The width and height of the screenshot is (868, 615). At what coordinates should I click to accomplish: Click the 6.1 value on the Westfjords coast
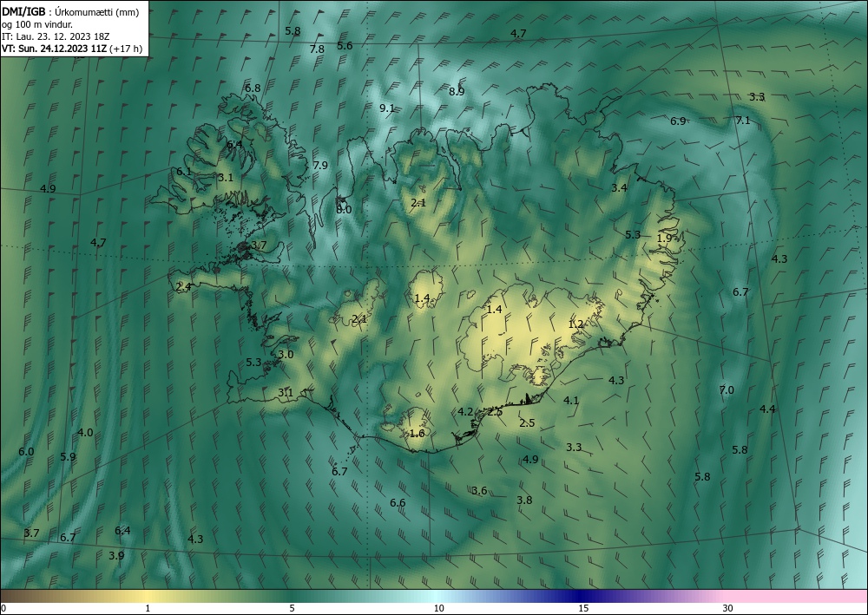click(x=184, y=172)
